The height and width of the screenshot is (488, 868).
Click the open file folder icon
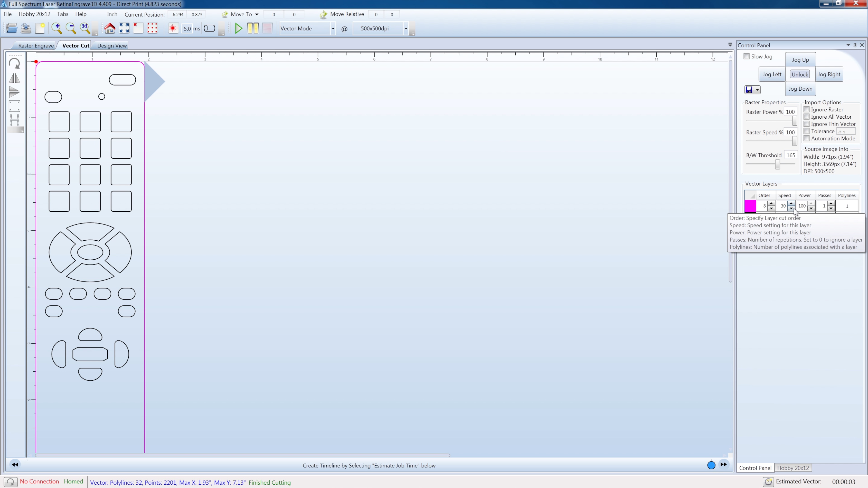(12, 28)
